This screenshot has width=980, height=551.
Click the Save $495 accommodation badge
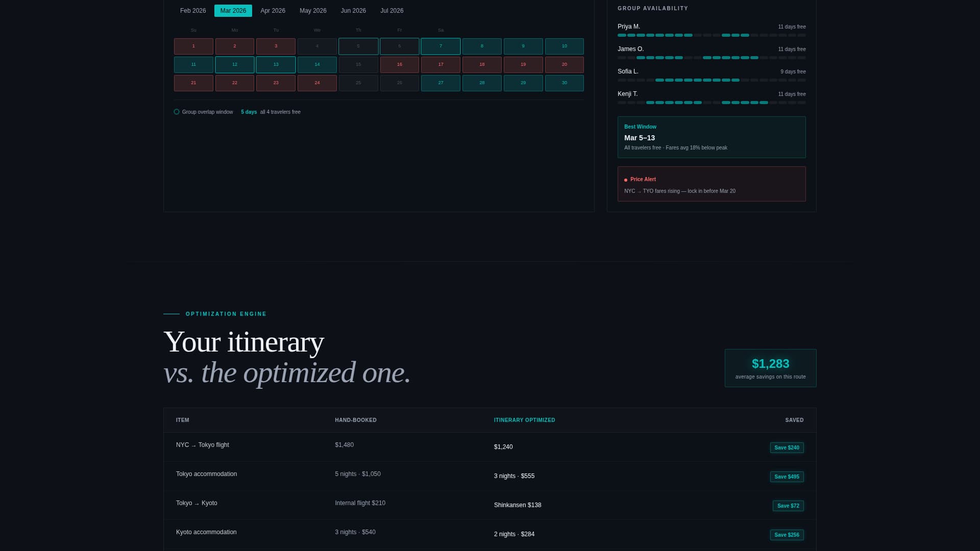pos(787,477)
